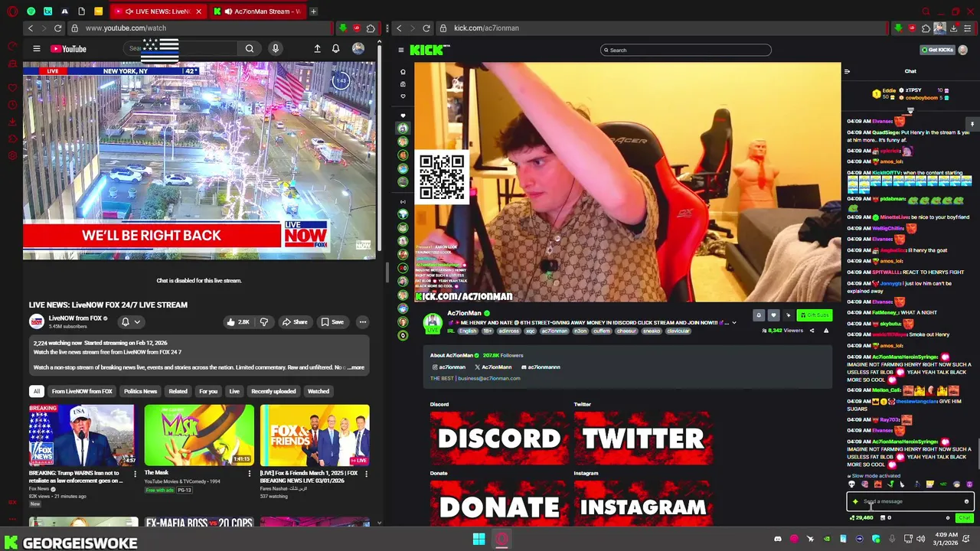Click the YouTube logo
Image resolution: width=980 pixels, height=551 pixels.
click(x=68, y=49)
